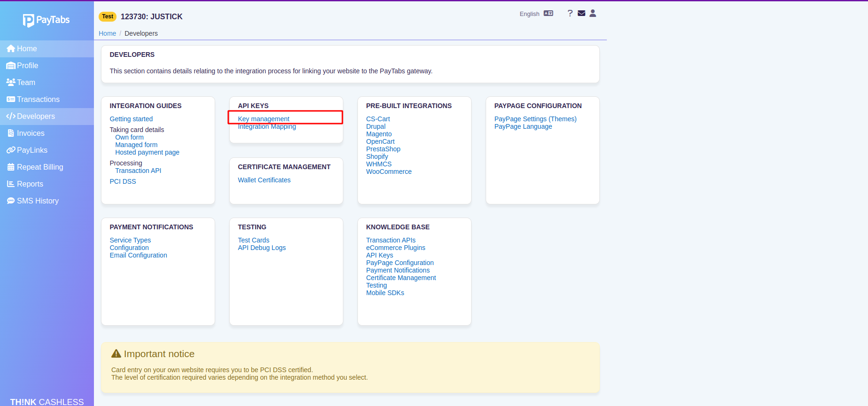Viewport: 868px width, 406px height.
Task: Open Configuration under Payment Notifications
Action: pos(129,248)
